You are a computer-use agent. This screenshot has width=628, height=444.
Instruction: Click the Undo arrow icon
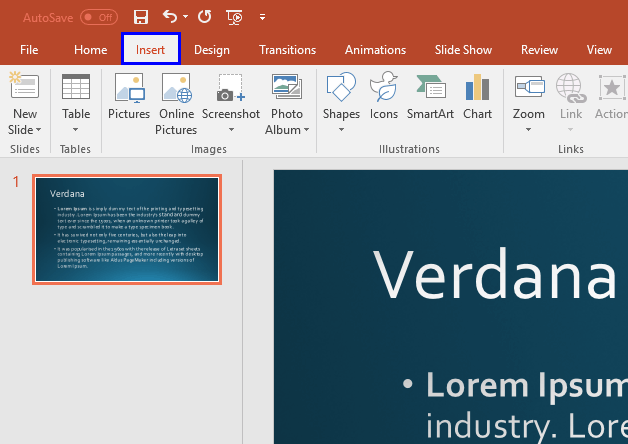coord(170,17)
